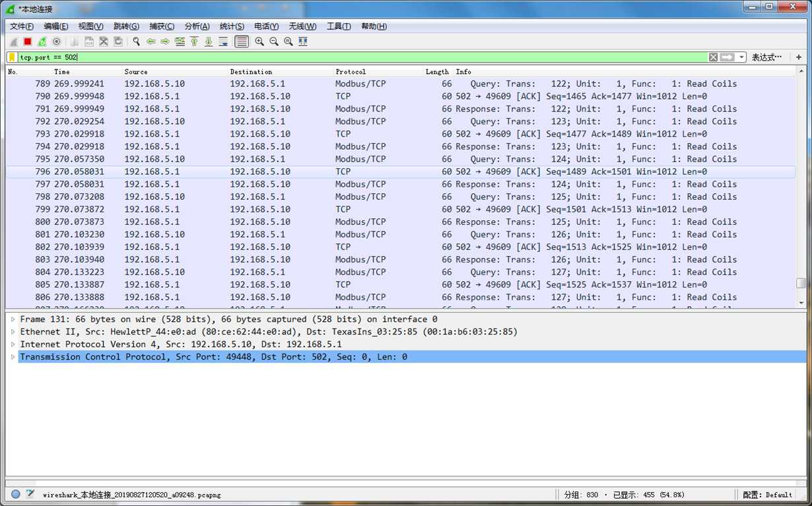
Task: Open capture file properties status icon
Action: tap(30, 494)
